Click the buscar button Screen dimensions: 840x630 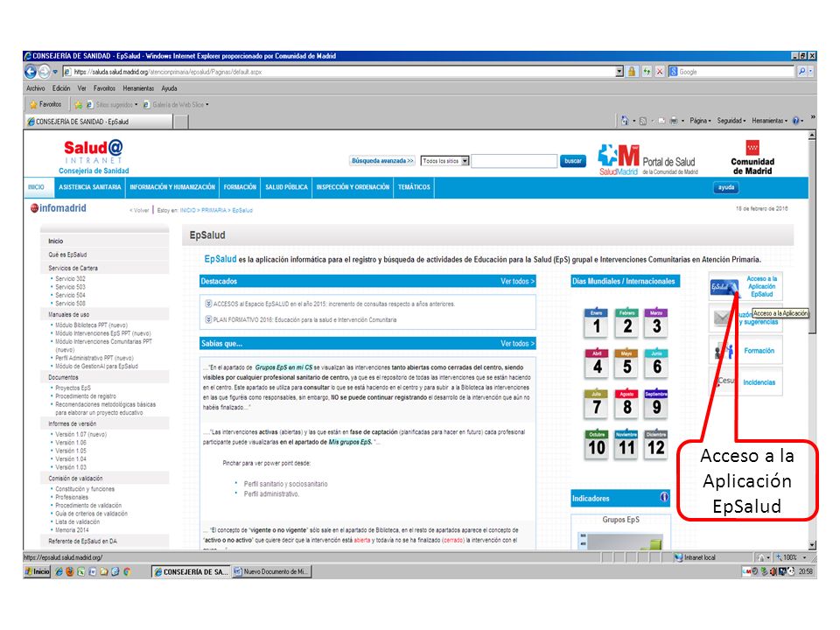(572, 161)
